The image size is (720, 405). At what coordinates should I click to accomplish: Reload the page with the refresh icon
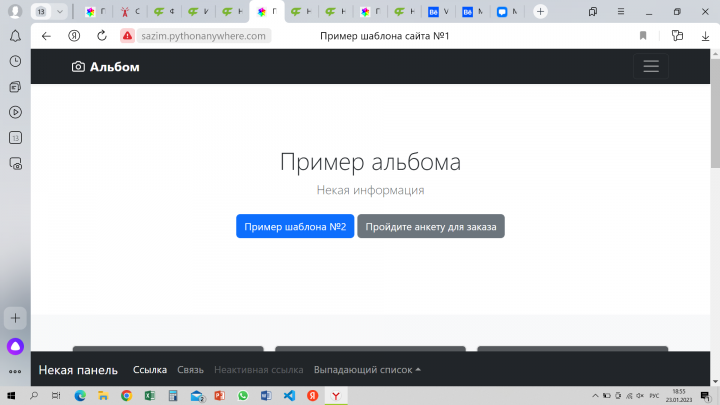tap(102, 36)
